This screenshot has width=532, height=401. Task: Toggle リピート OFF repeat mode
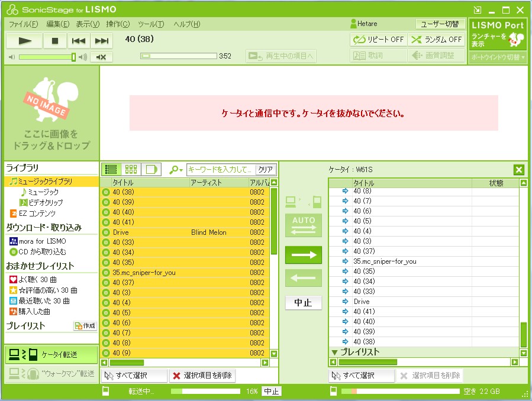(x=378, y=40)
